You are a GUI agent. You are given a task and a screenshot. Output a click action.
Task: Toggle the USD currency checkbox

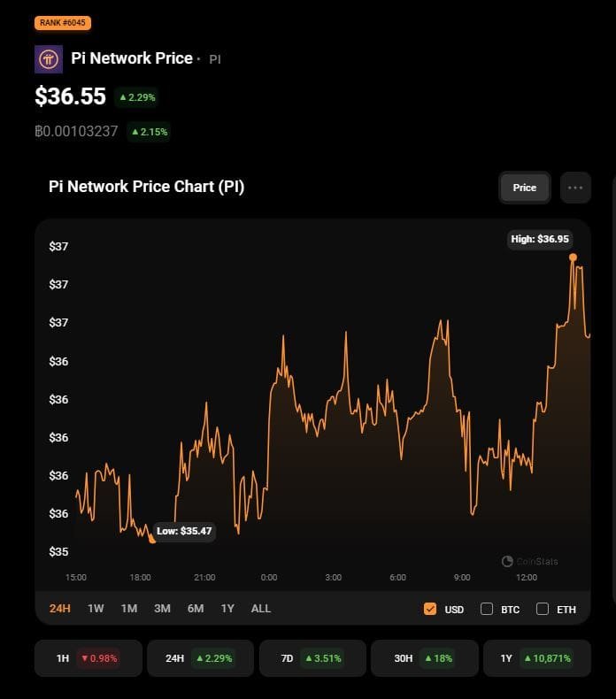click(x=430, y=609)
